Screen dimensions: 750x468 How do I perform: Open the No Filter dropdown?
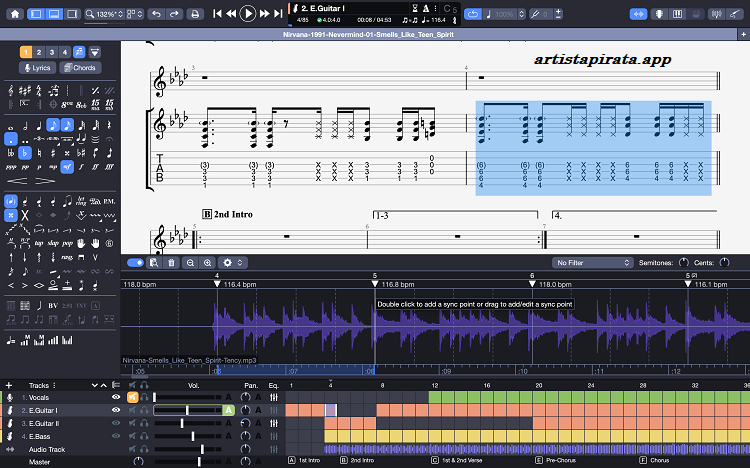pos(593,263)
